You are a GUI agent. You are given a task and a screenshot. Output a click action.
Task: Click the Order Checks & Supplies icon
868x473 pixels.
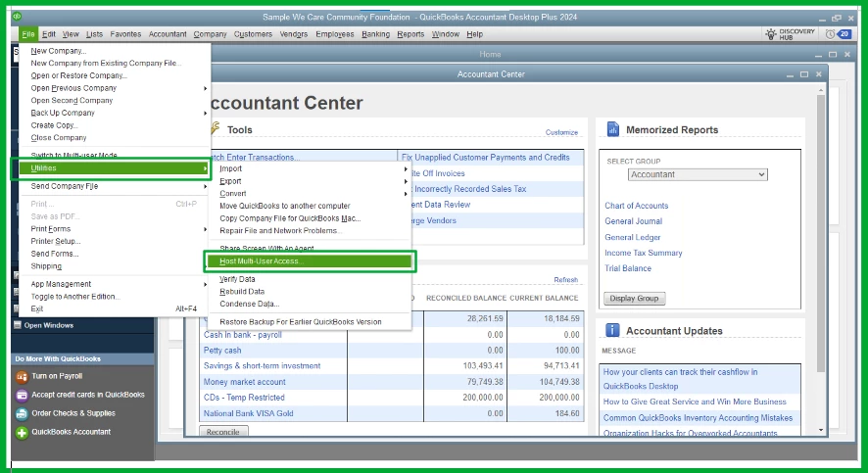click(x=22, y=414)
